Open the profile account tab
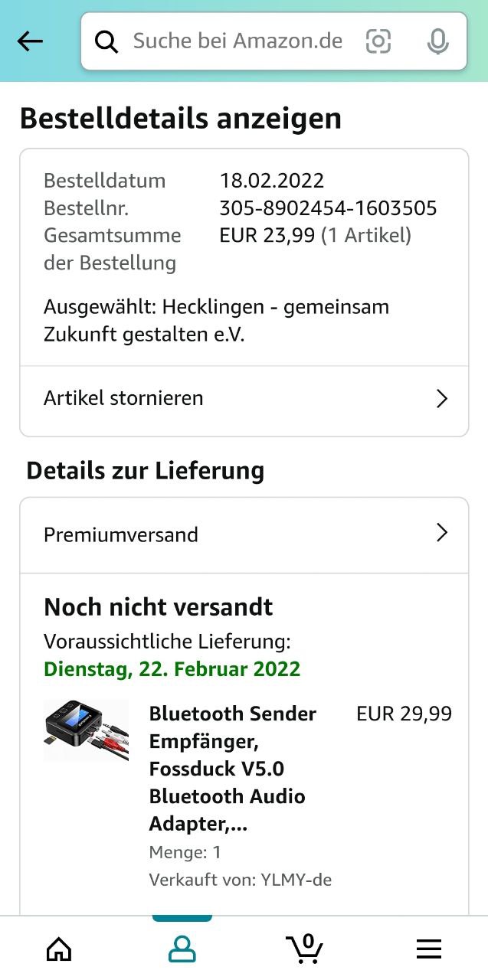 (182, 949)
